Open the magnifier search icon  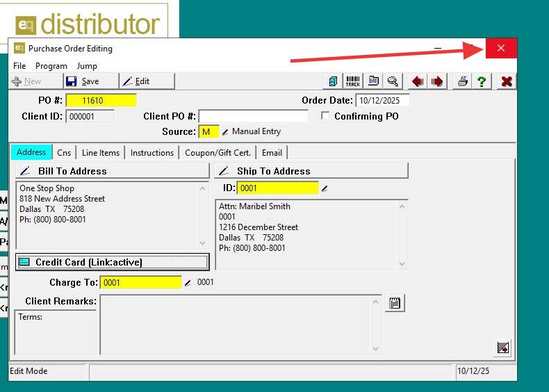pyautogui.click(x=393, y=81)
